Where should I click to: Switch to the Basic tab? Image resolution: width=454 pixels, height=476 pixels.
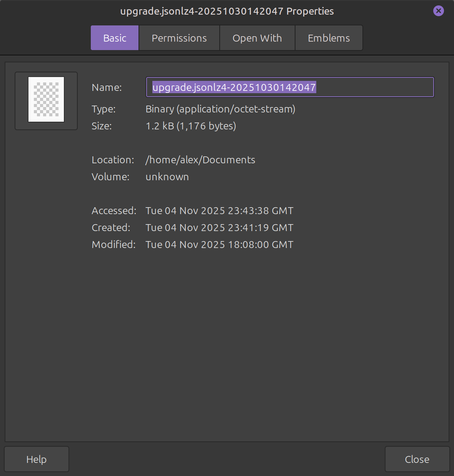pyautogui.click(x=115, y=38)
